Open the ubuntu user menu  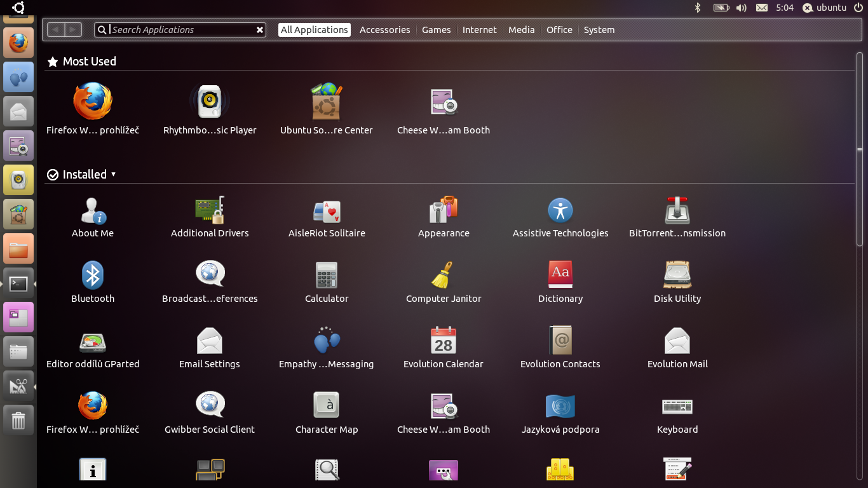(824, 8)
